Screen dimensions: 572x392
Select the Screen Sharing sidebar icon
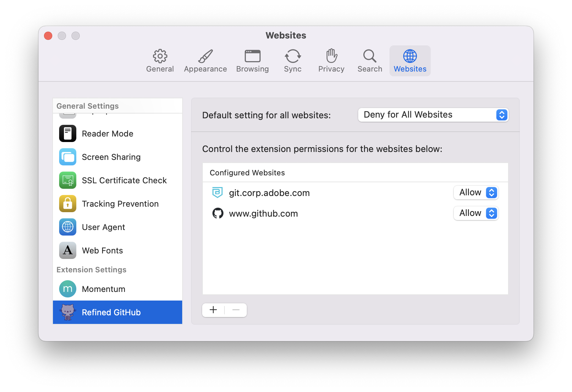point(68,157)
